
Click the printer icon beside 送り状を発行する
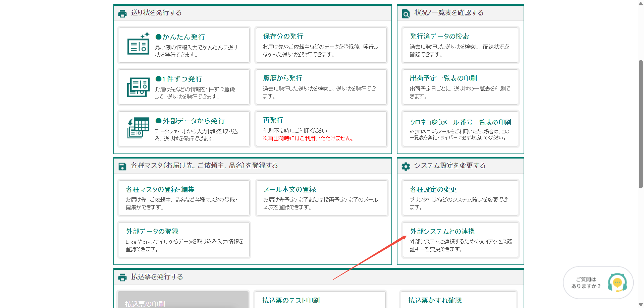[122, 13]
